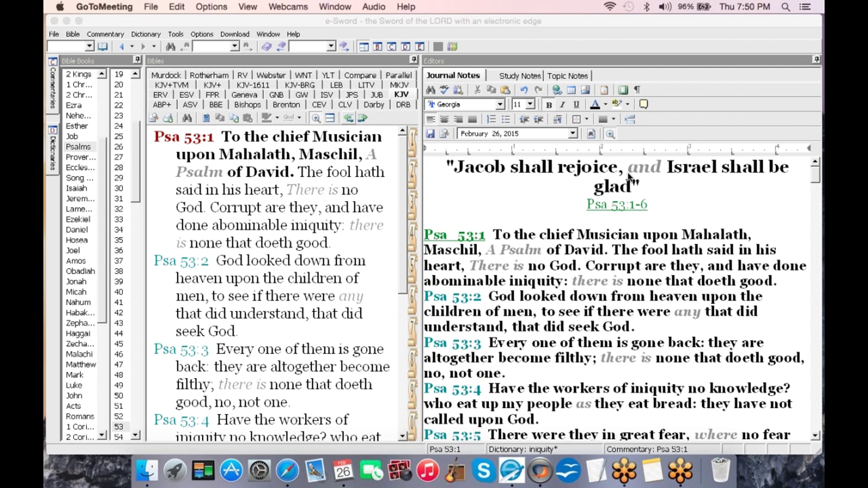Click the numbered list icon
Viewport: 868px width, 488px height.
pos(491,119)
